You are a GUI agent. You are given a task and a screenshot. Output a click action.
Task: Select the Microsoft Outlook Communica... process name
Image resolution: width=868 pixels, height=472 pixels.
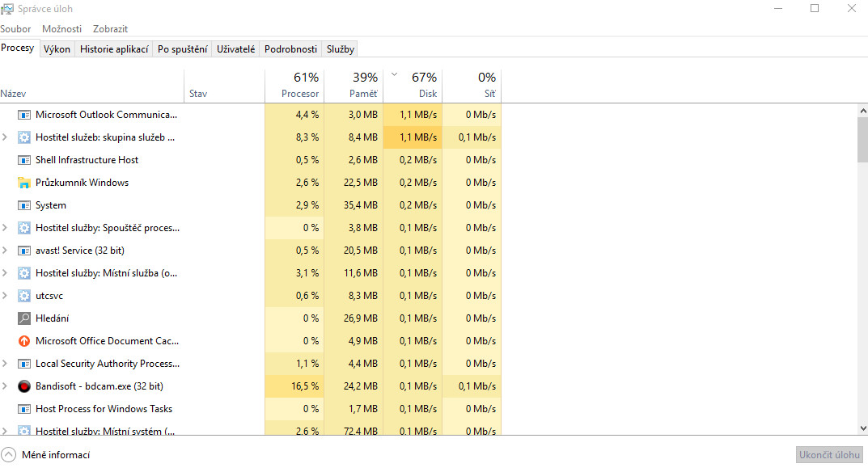click(106, 115)
